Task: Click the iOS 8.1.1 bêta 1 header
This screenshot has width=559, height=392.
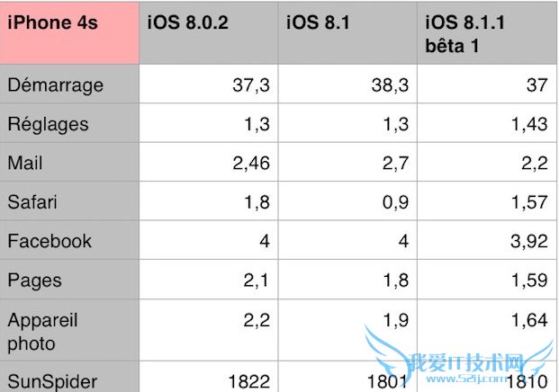Action: [x=486, y=33]
